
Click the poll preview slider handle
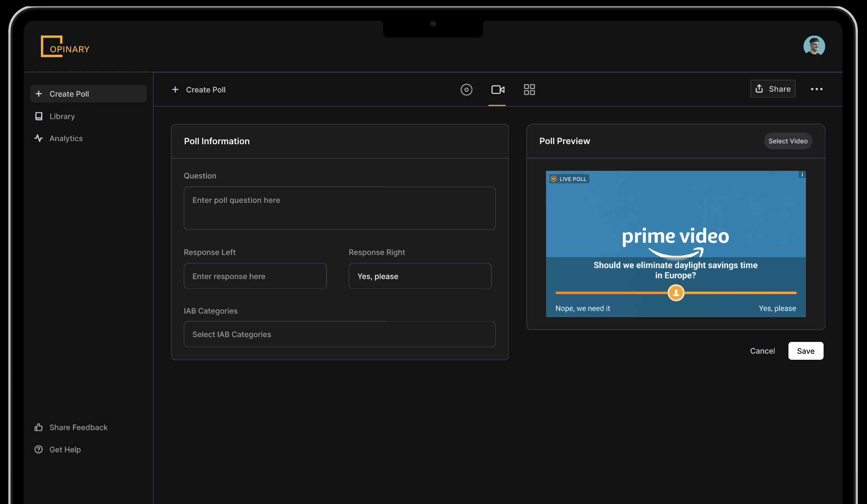tap(676, 293)
